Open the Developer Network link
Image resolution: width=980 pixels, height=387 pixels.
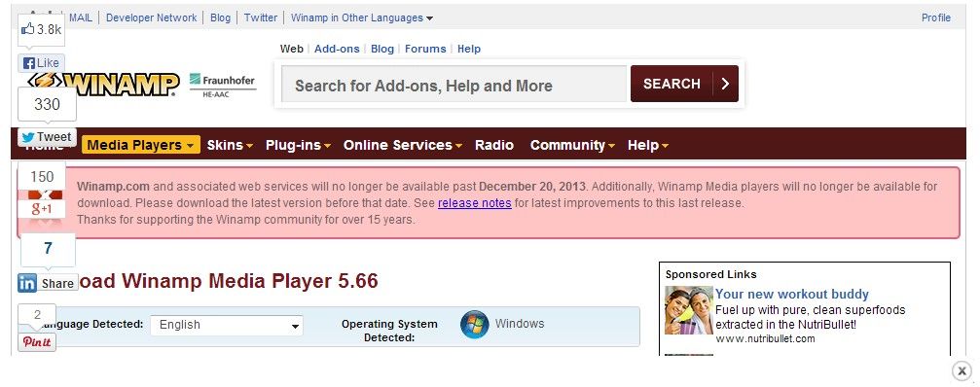pyautogui.click(x=151, y=18)
